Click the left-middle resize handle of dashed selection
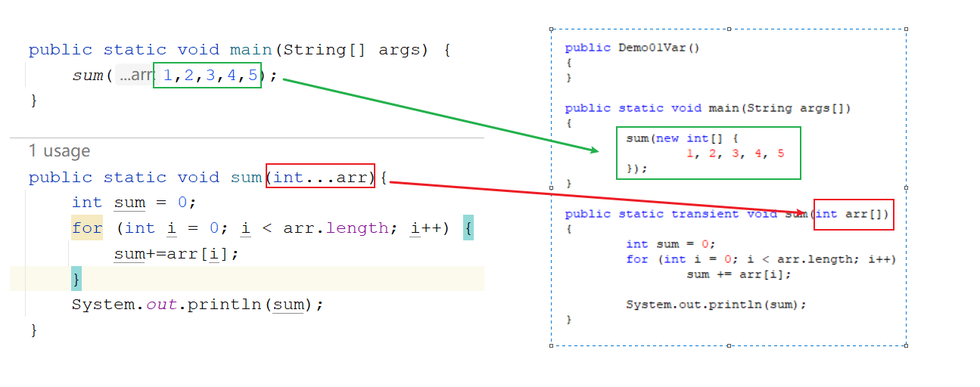980x387 pixels. click(551, 187)
